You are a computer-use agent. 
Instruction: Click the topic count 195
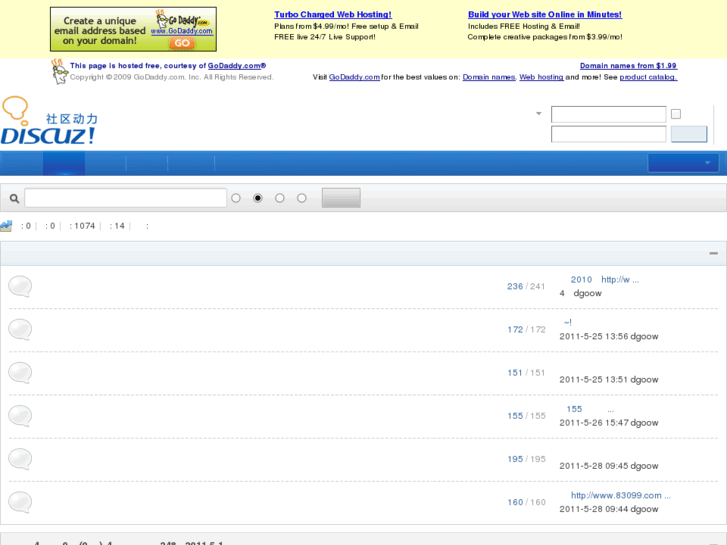click(515, 459)
